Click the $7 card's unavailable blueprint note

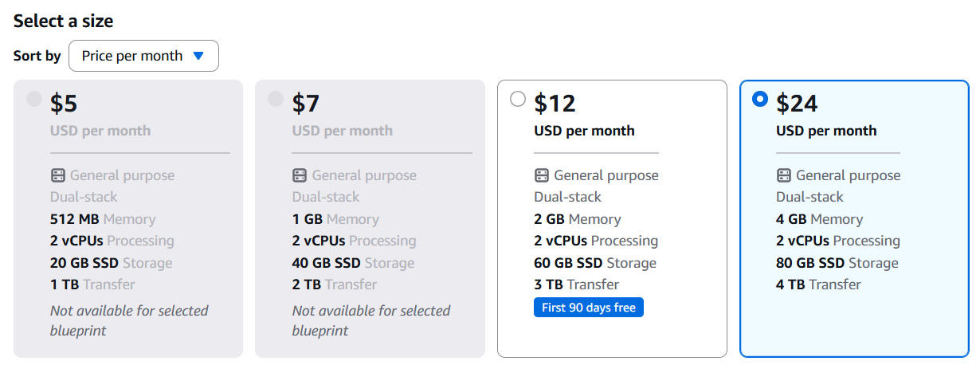tap(370, 320)
